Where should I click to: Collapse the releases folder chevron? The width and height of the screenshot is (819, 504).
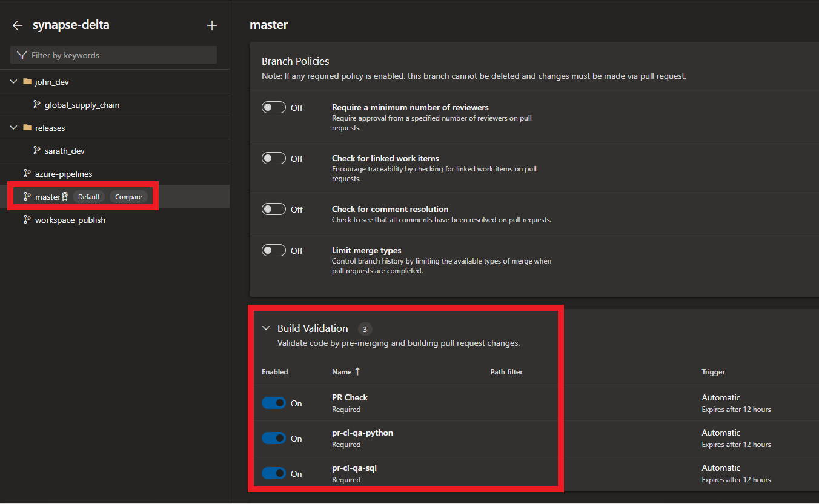(x=13, y=128)
